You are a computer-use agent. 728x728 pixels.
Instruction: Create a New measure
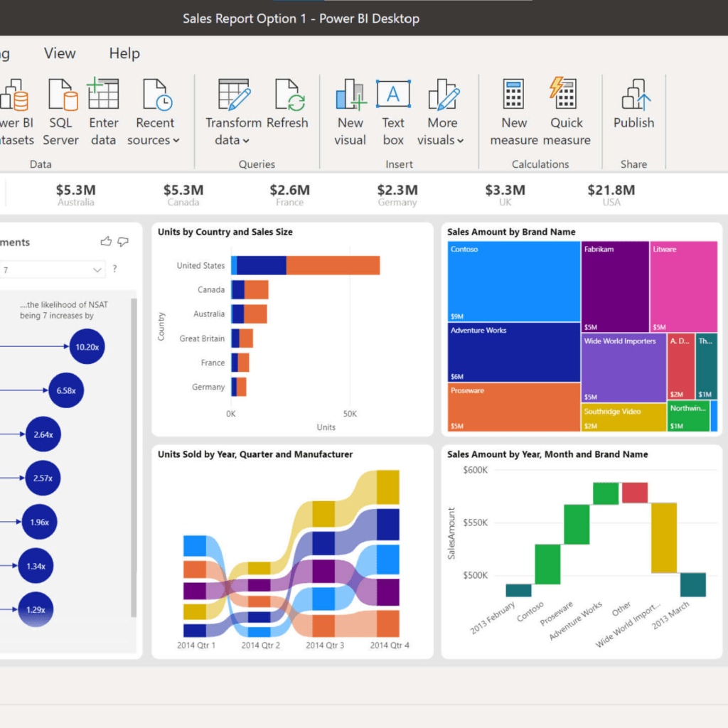click(x=514, y=96)
